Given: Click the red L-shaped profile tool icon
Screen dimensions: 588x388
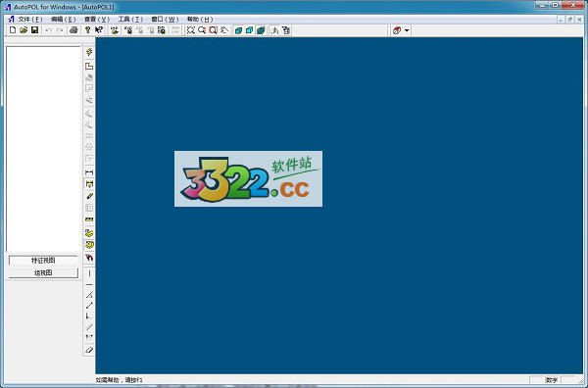Looking at the screenshot, I should pyautogui.click(x=89, y=66).
